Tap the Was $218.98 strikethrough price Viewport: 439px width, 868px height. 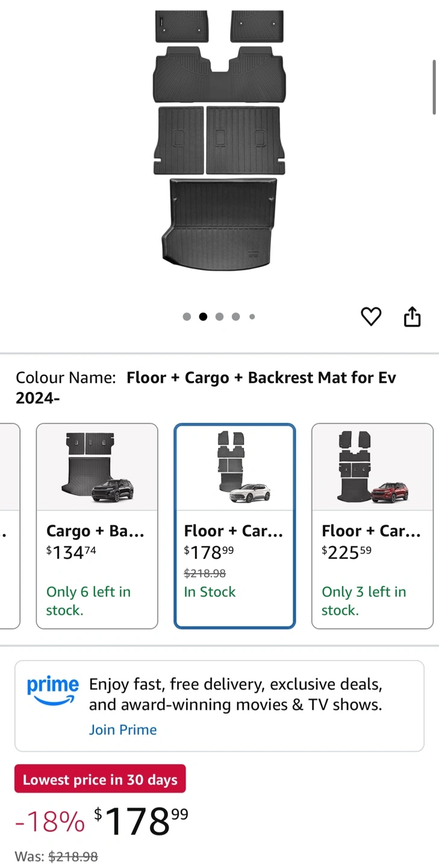(73, 856)
